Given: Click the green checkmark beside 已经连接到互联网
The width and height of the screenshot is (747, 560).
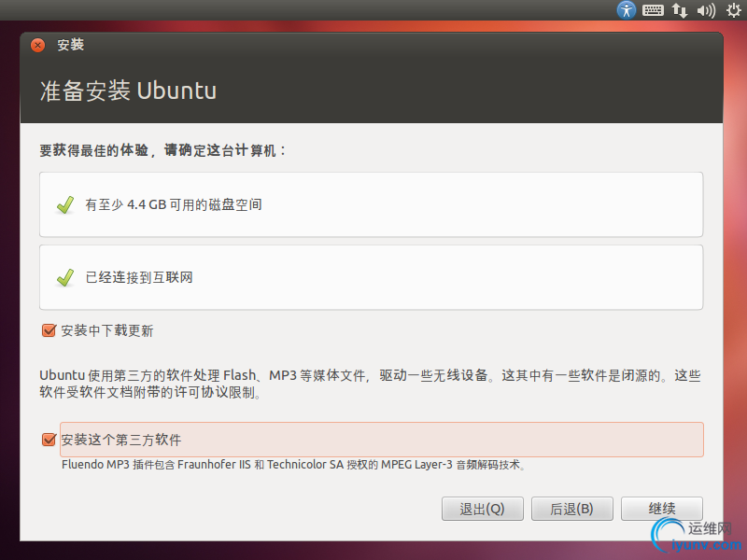Looking at the screenshot, I should click(x=65, y=277).
